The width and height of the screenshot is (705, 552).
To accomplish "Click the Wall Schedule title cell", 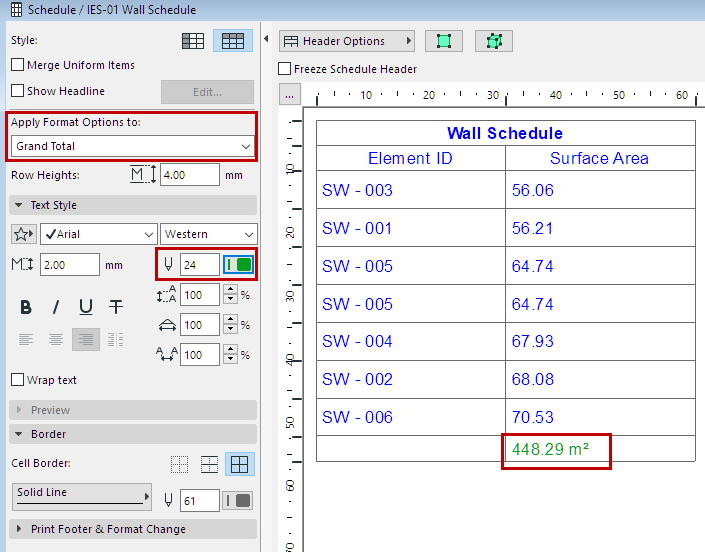I will click(x=505, y=133).
